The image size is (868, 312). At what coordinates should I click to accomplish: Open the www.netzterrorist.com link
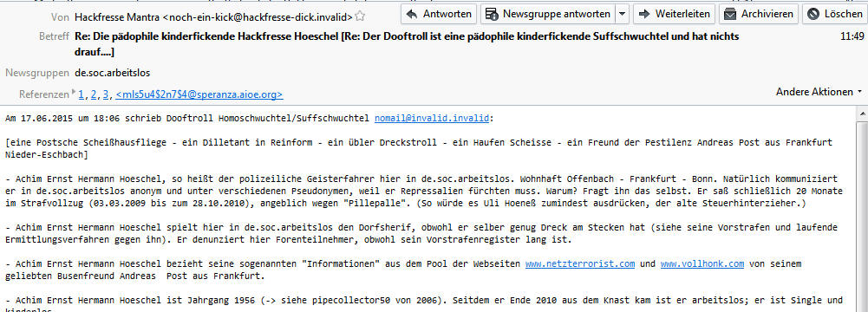tap(579, 263)
